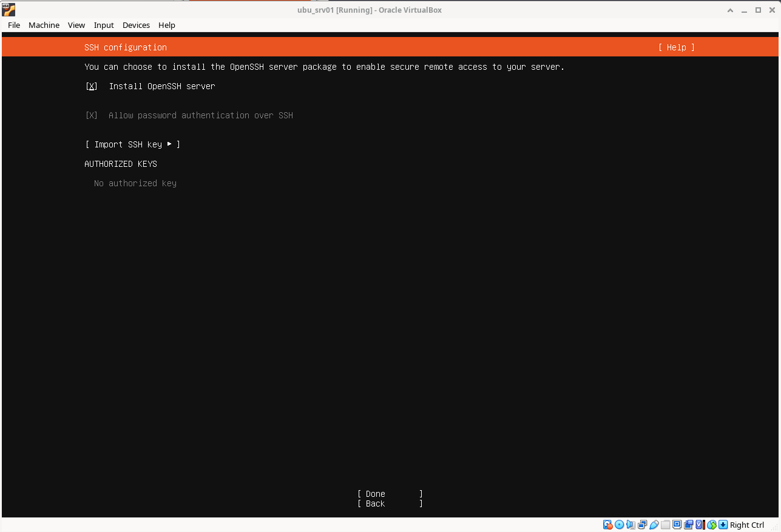This screenshot has width=781, height=532.
Task: Open installer Help in the orange header
Action: (676, 47)
